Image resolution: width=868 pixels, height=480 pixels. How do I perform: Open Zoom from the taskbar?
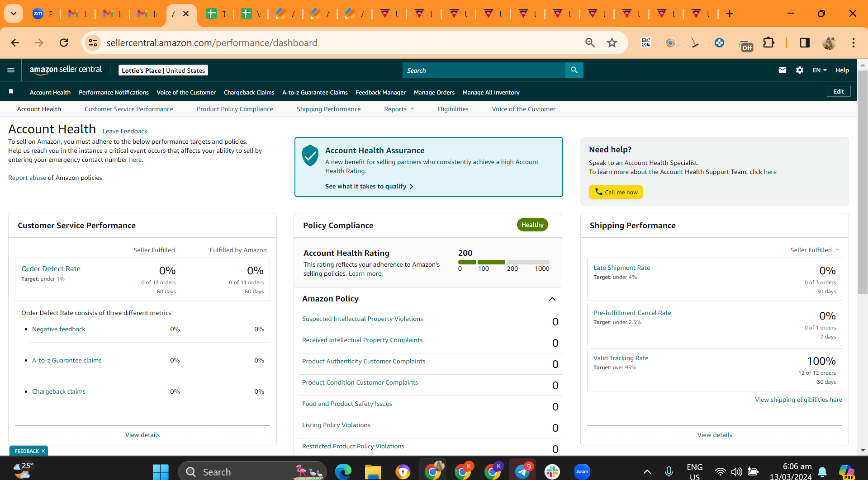(x=582, y=472)
